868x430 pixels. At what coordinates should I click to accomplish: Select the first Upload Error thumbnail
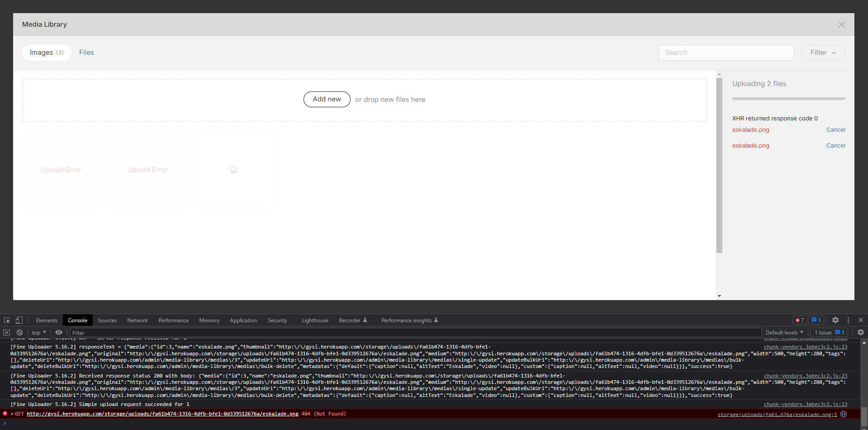pos(61,169)
